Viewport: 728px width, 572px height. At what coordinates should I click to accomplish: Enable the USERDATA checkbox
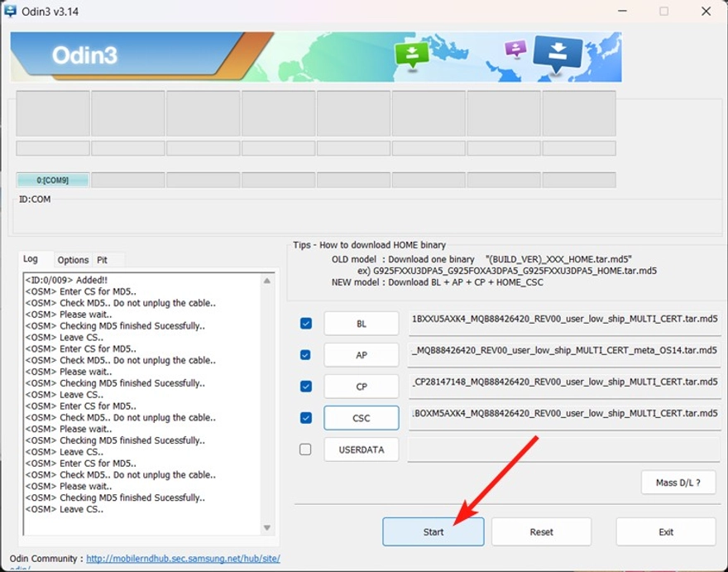305,449
